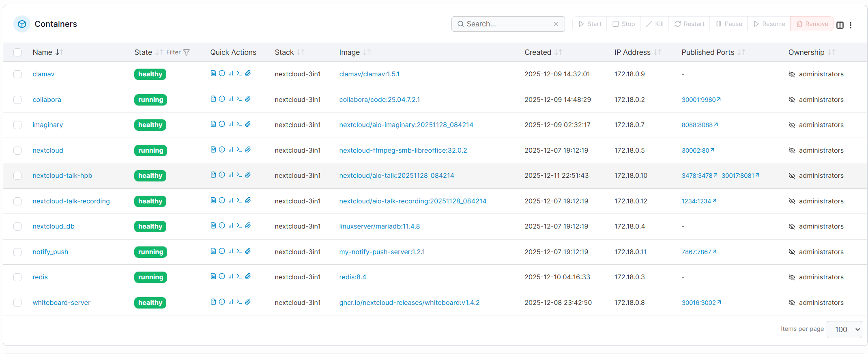Select the nextcloud_db row checkbox
The height and width of the screenshot is (354, 868).
point(17,227)
